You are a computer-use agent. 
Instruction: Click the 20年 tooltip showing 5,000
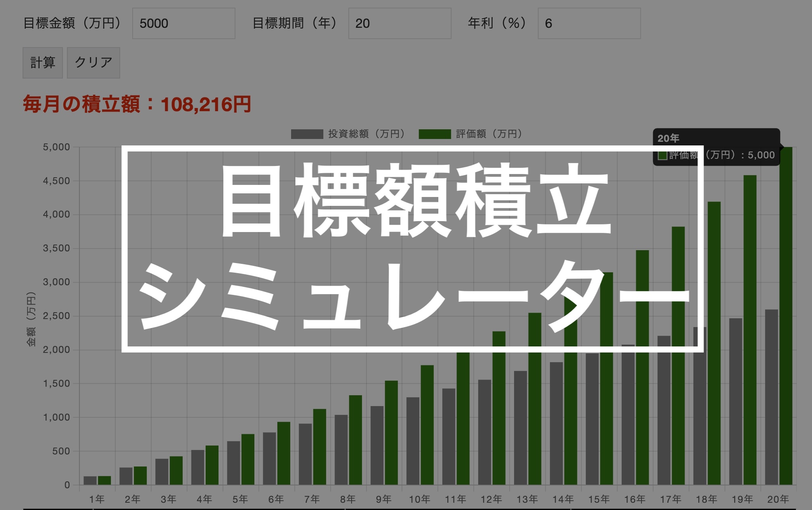pos(716,147)
